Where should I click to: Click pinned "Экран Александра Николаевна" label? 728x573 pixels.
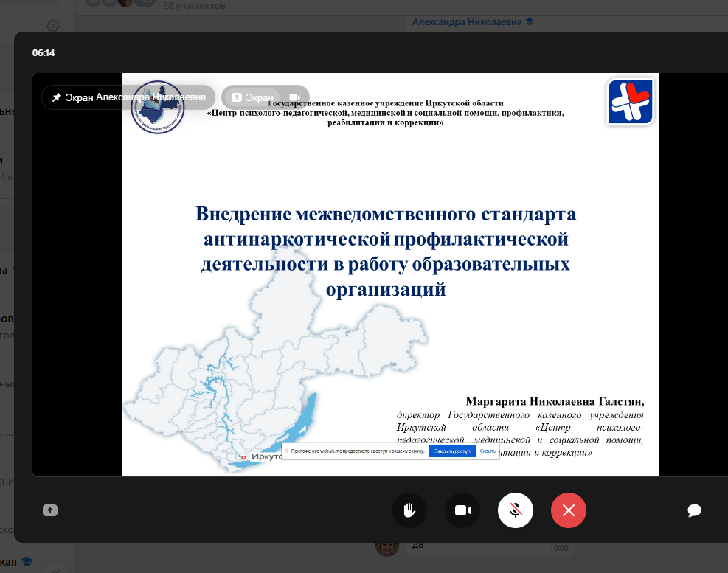pyautogui.click(x=128, y=97)
